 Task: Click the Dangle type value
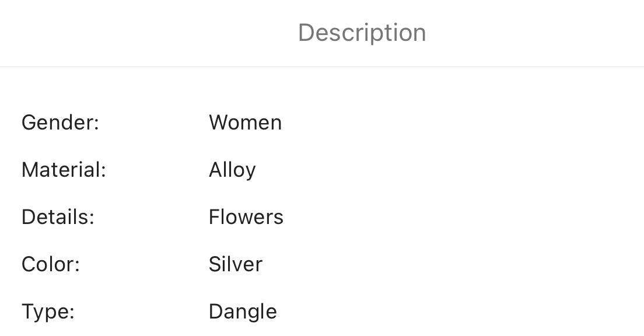(243, 312)
